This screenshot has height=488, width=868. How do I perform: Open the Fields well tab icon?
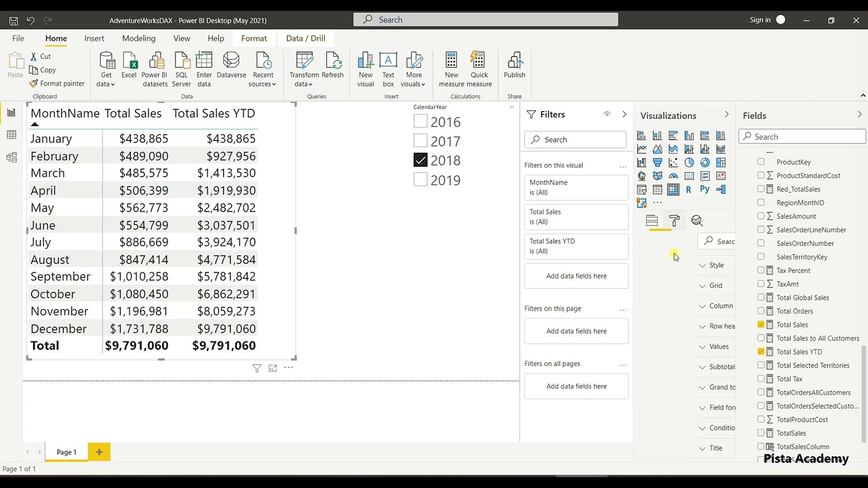652,221
